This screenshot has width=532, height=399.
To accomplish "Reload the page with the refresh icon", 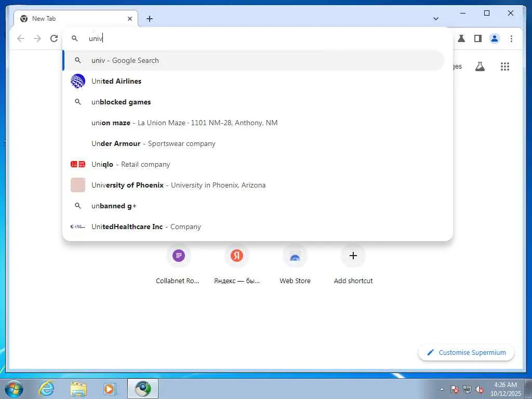I will (54, 38).
